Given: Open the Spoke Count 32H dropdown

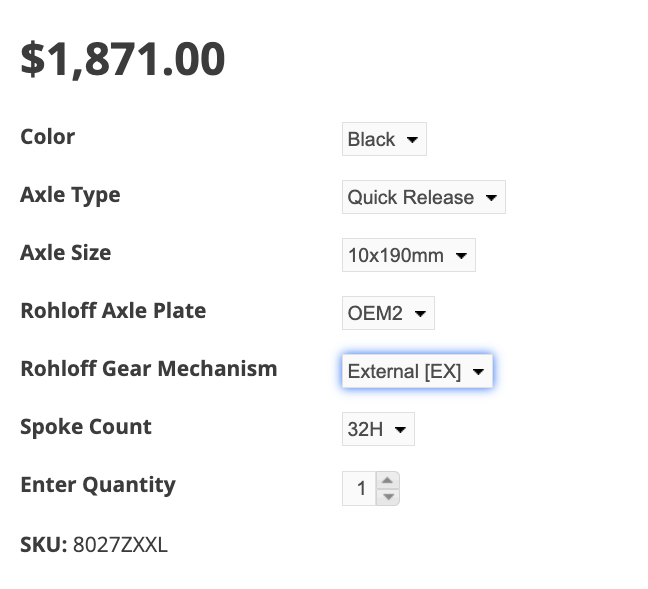Looking at the screenshot, I should pos(377,429).
